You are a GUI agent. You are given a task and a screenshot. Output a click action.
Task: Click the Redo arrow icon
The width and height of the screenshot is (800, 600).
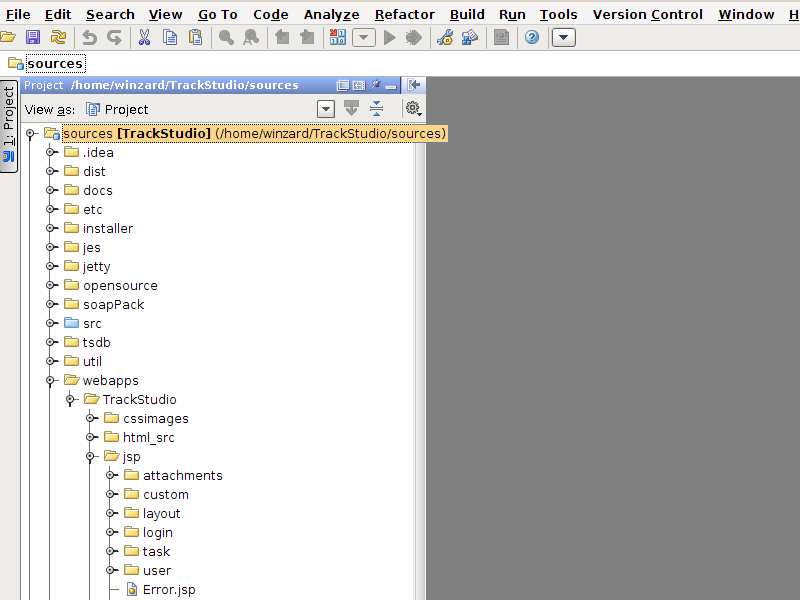(x=114, y=37)
